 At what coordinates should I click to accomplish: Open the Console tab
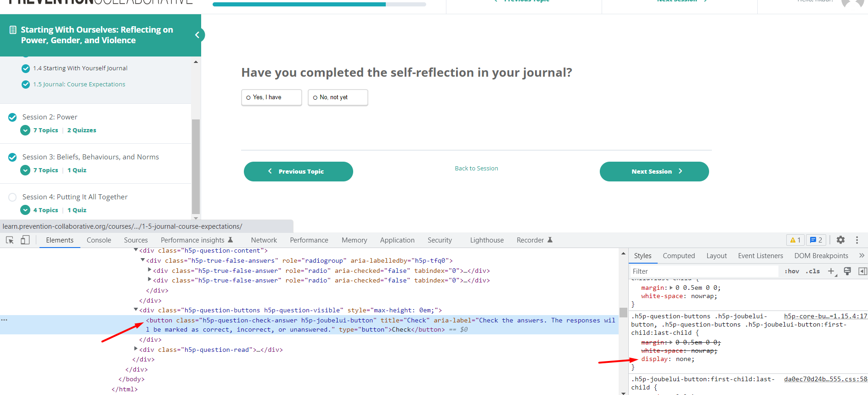tap(99, 240)
